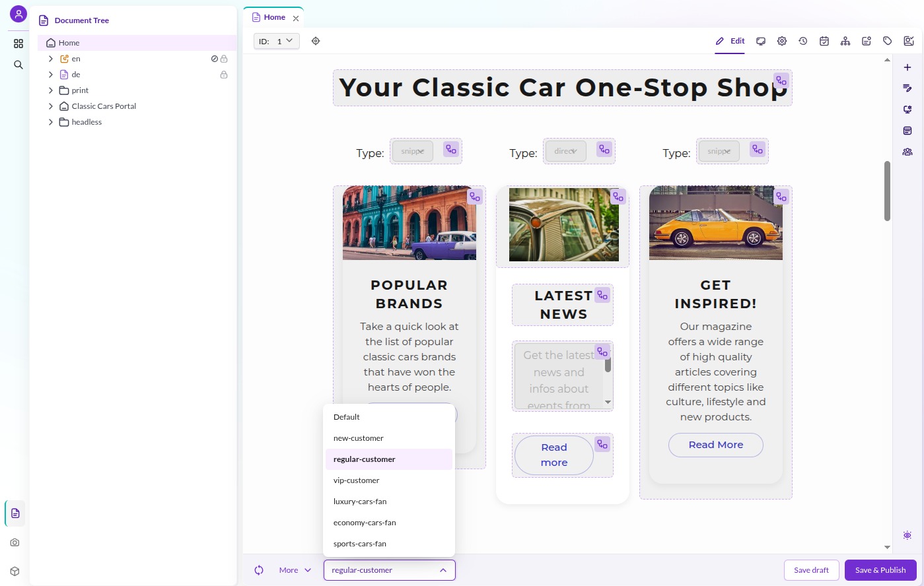Viewport: 924px width, 586px height.
Task: Click inheritance icon next to Read more link
Action: (602, 444)
